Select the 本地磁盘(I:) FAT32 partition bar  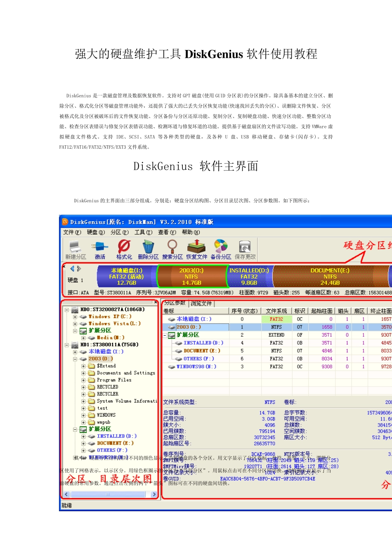[x=126, y=276]
